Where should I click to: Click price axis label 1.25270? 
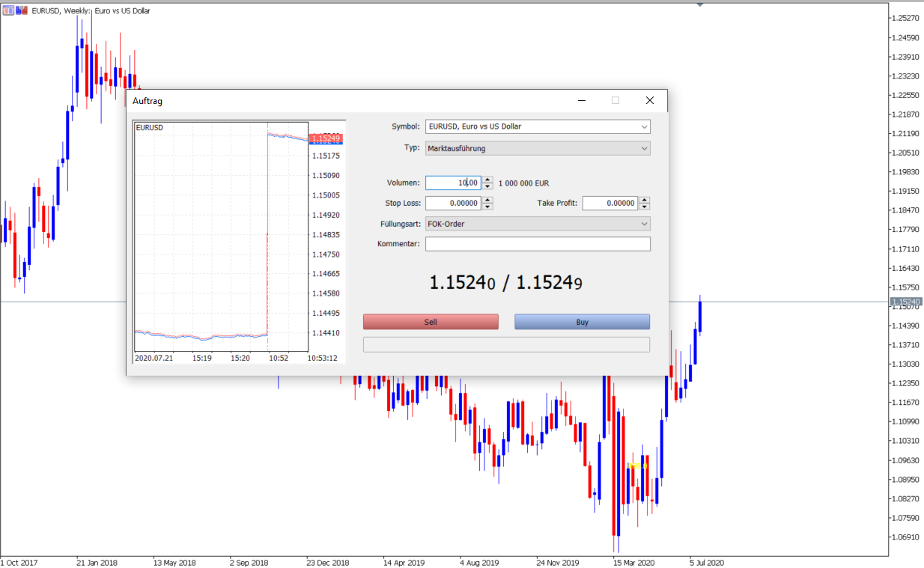[x=906, y=18]
